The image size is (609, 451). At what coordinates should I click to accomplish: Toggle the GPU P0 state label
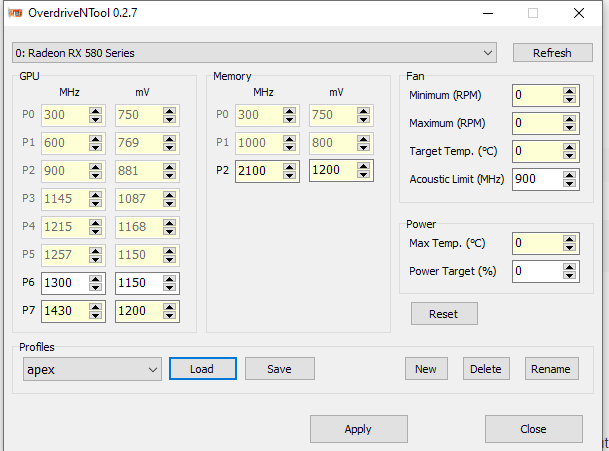point(28,115)
